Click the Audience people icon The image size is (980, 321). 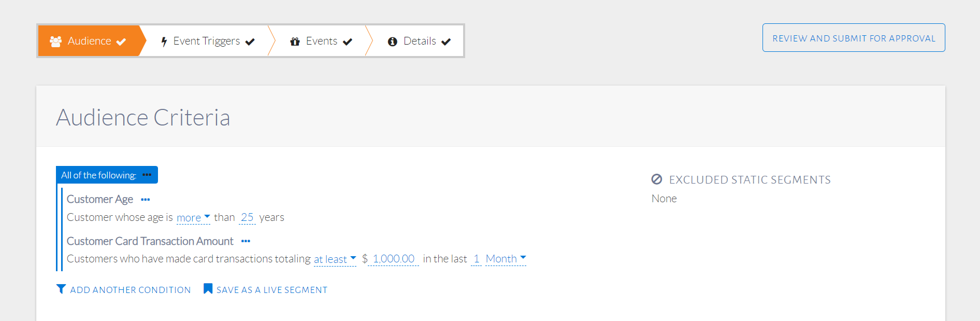tap(55, 41)
